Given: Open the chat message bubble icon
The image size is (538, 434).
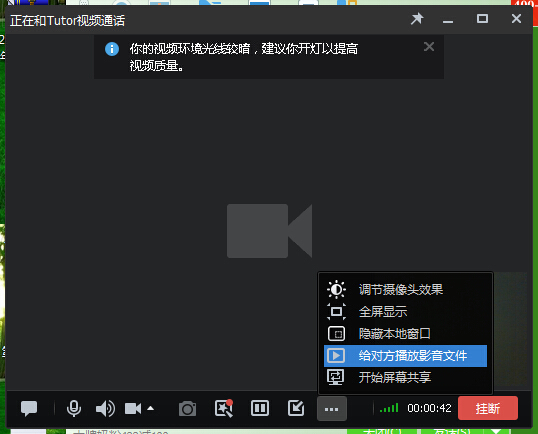Looking at the screenshot, I should pos(29,408).
